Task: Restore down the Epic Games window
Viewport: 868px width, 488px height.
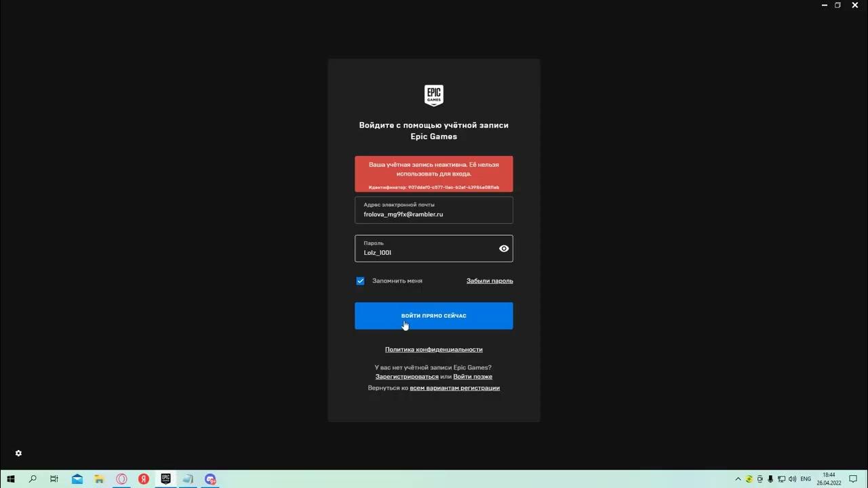Action: pyautogui.click(x=837, y=5)
